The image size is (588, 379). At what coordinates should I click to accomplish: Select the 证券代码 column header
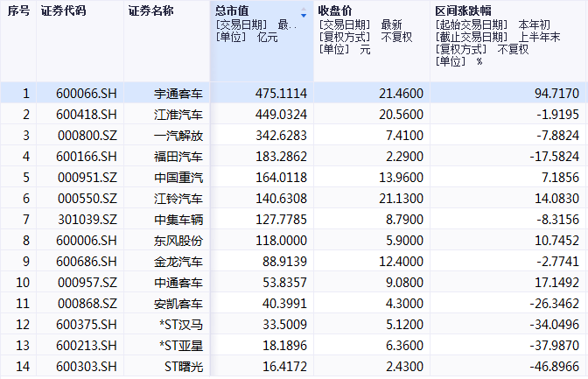[63, 10]
